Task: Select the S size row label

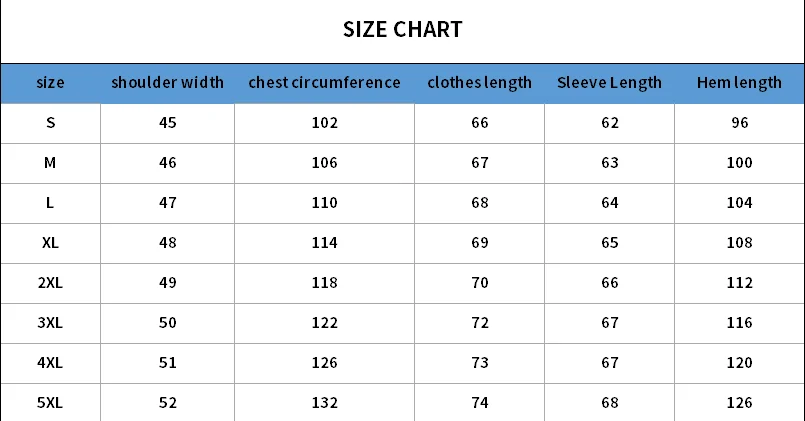Action: tap(50, 123)
